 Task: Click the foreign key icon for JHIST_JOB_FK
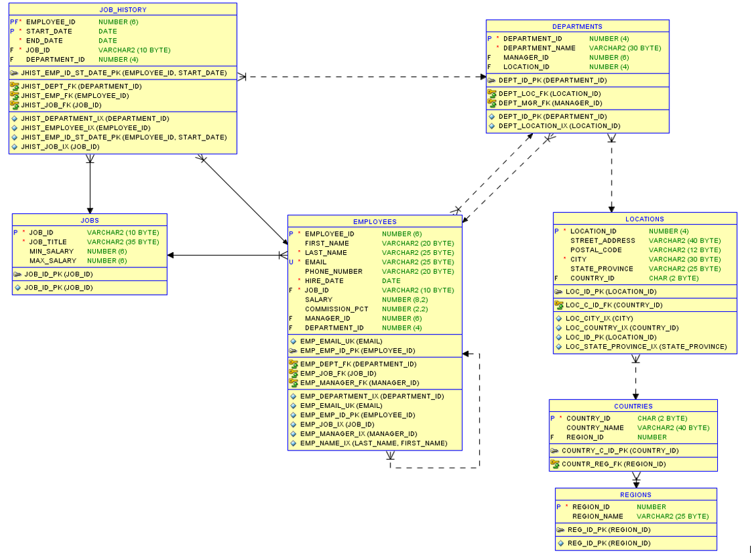click(15, 104)
